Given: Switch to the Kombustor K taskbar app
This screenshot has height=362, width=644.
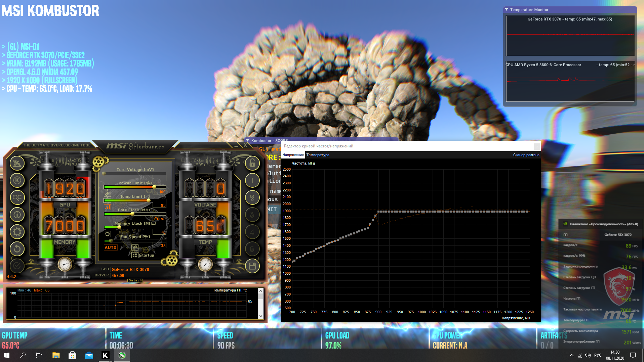Looking at the screenshot, I should tap(105, 355).
